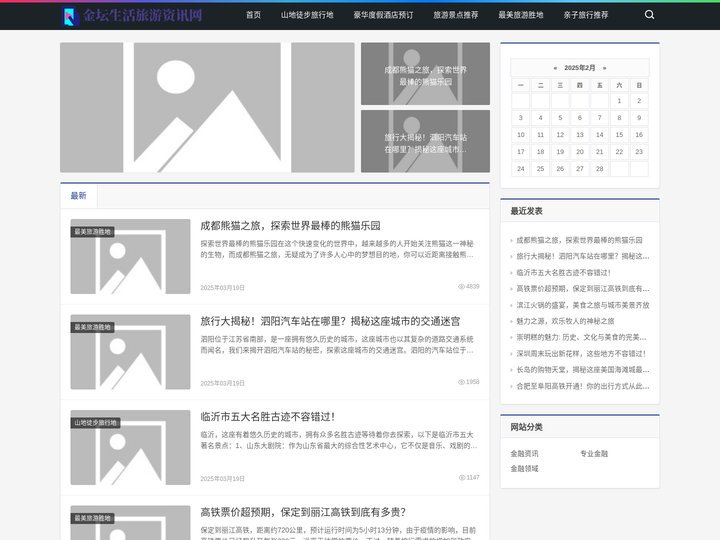Select calendar date 19

560,152
